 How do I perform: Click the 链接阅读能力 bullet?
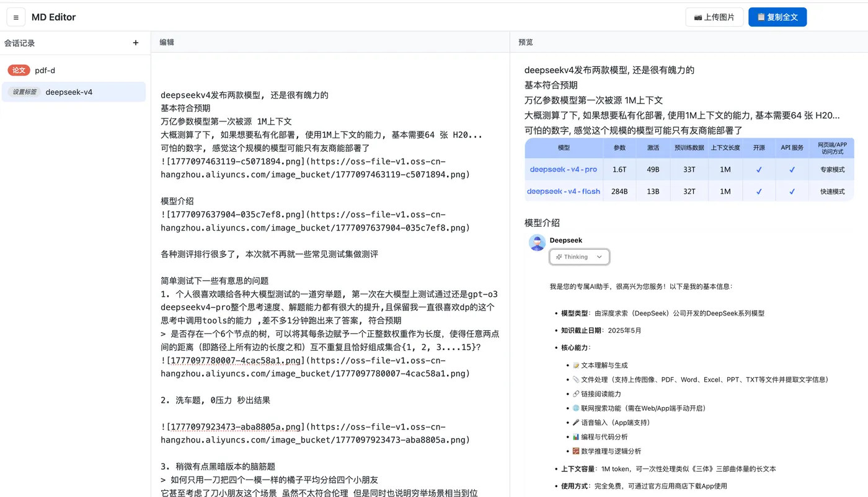596,394
